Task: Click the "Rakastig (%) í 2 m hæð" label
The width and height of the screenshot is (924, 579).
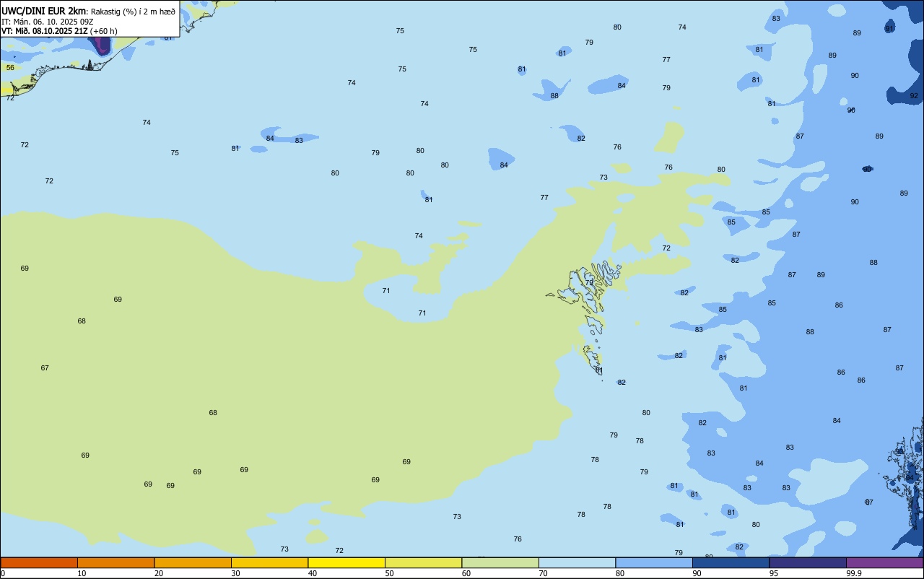Action: 133,12
